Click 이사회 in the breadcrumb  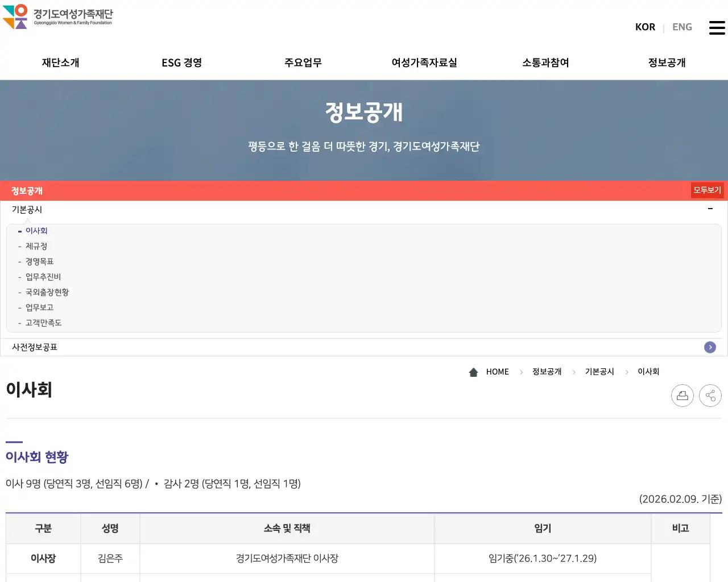pyautogui.click(x=648, y=372)
